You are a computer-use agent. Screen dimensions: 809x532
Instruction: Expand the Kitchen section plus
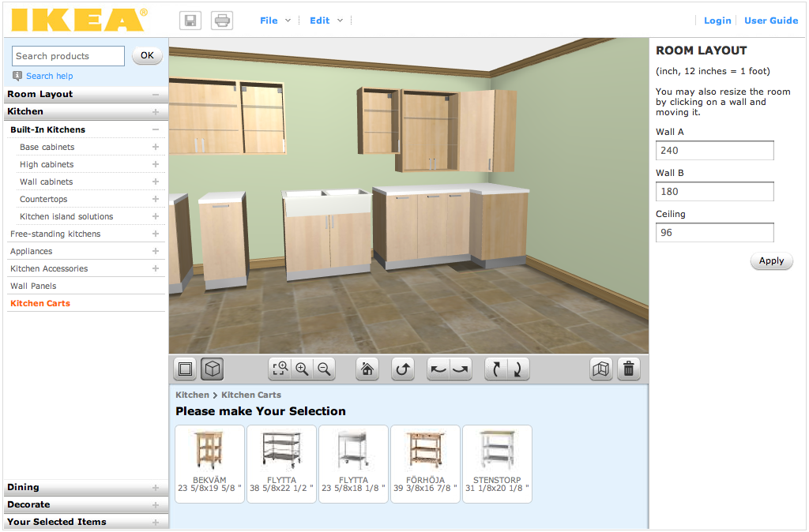pyautogui.click(x=156, y=112)
